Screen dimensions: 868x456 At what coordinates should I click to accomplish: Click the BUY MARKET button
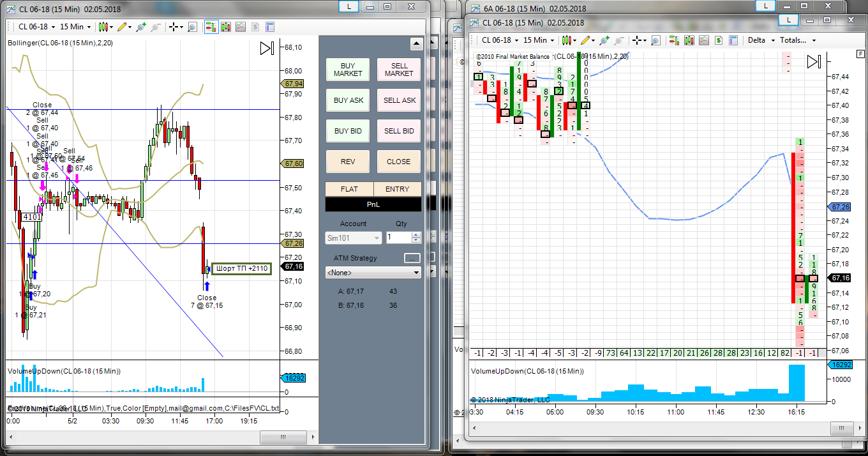pyautogui.click(x=348, y=70)
